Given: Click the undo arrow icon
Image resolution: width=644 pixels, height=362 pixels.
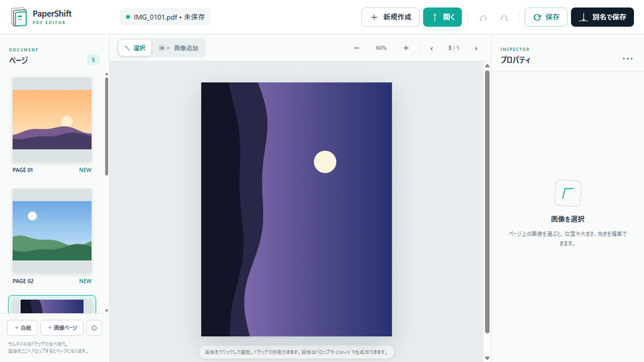Looking at the screenshot, I should pyautogui.click(x=483, y=17).
